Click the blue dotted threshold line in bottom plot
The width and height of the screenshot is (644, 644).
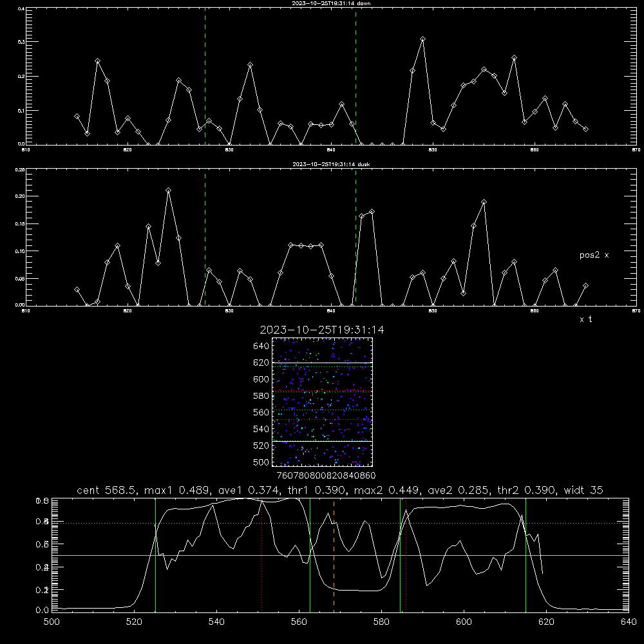340,523
